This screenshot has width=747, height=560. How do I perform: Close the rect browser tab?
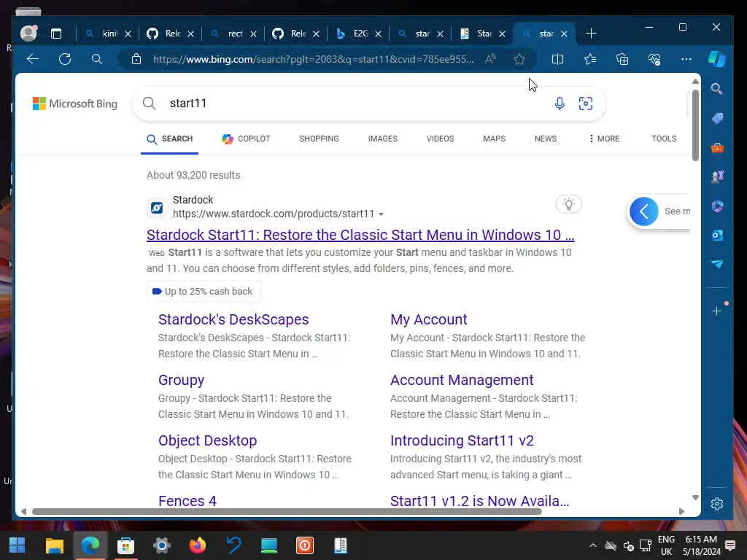coord(253,34)
